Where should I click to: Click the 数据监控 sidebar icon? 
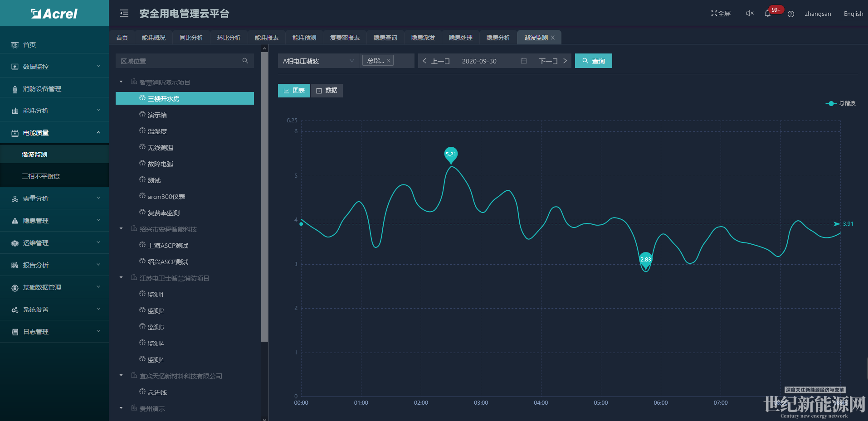(15, 67)
